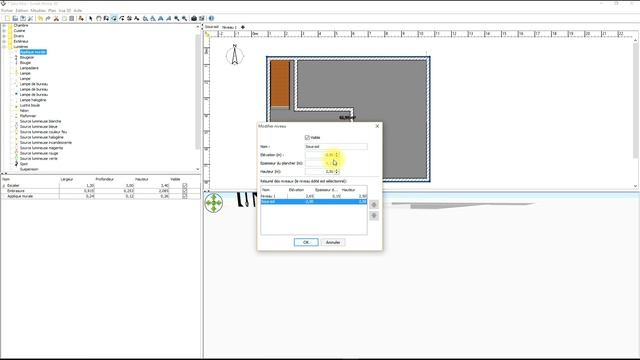Screen dimensions: 640x360
Task: Select Applique murale in the catalog tree
Action: (33, 52)
